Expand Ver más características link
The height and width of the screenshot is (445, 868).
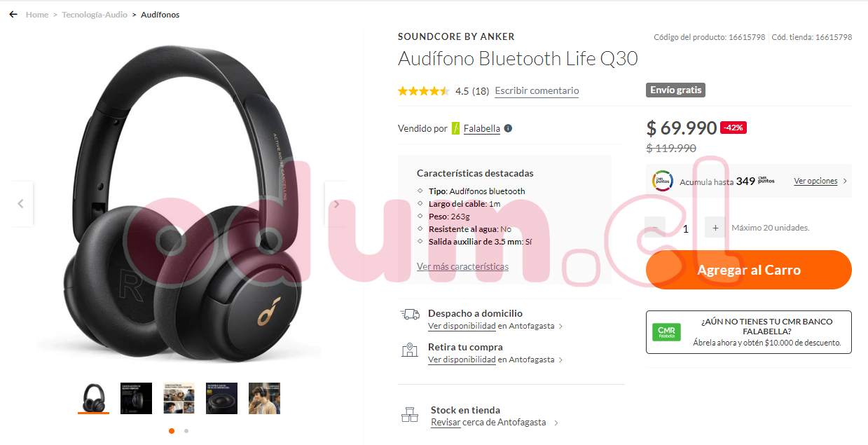point(462,267)
